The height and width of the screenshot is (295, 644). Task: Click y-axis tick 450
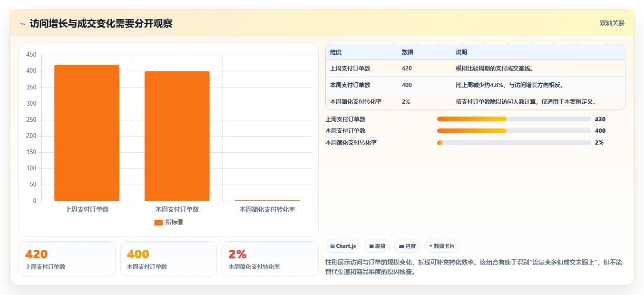tap(31, 55)
